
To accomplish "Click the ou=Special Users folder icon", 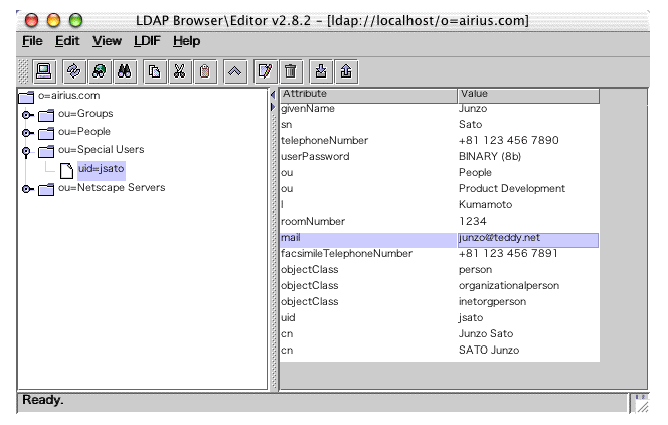I will pyautogui.click(x=46, y=151).
